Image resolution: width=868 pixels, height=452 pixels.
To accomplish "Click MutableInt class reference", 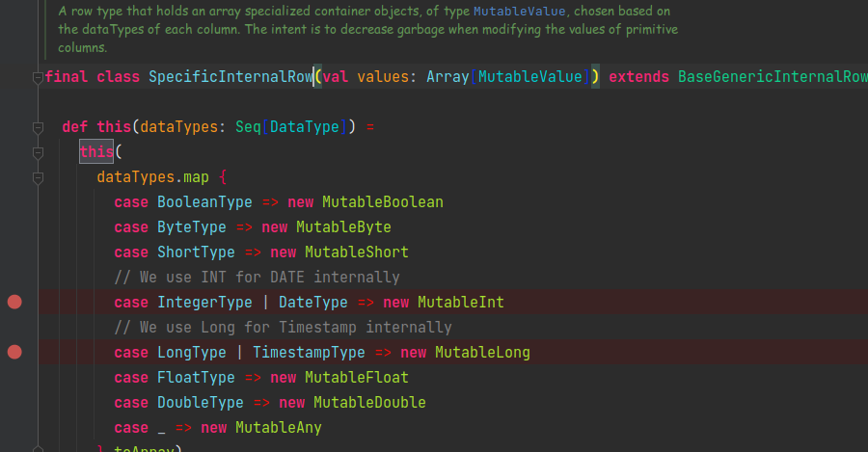I will (461, 302).
